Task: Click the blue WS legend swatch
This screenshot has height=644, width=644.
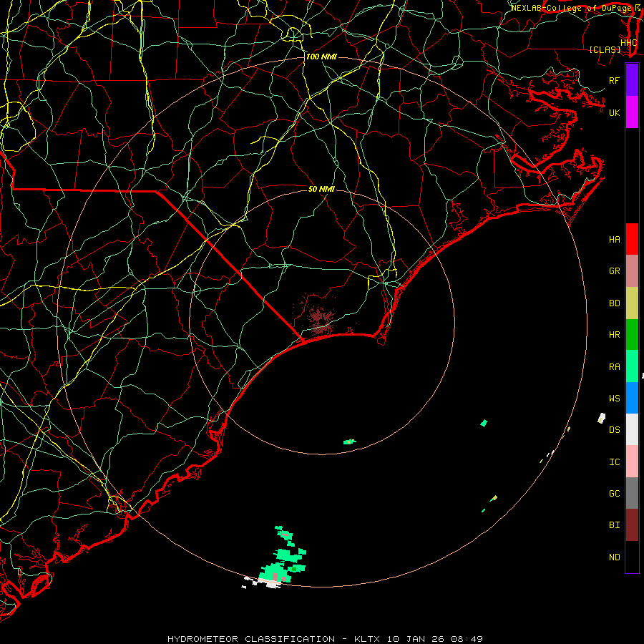Action: click(x=632, y=398)
